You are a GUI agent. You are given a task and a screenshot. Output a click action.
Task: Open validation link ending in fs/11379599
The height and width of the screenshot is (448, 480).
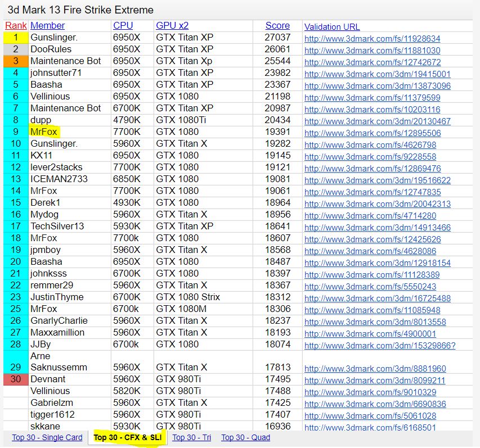click(373, 98)
